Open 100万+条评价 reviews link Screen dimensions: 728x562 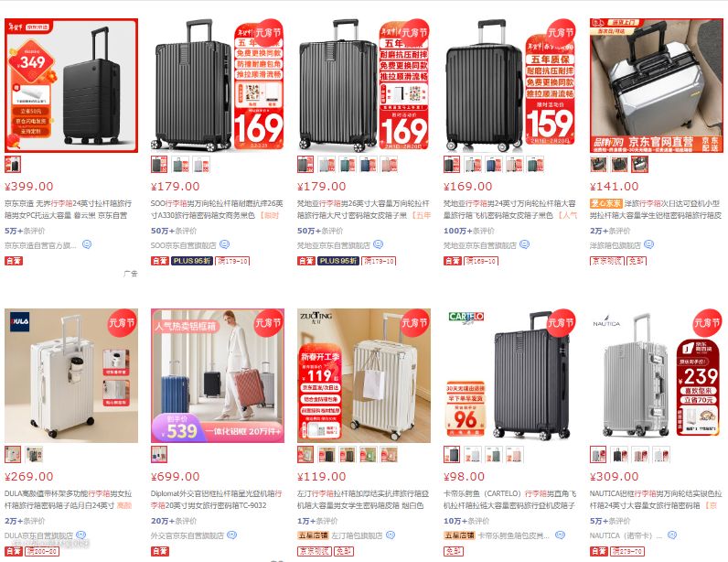point(469,231)
